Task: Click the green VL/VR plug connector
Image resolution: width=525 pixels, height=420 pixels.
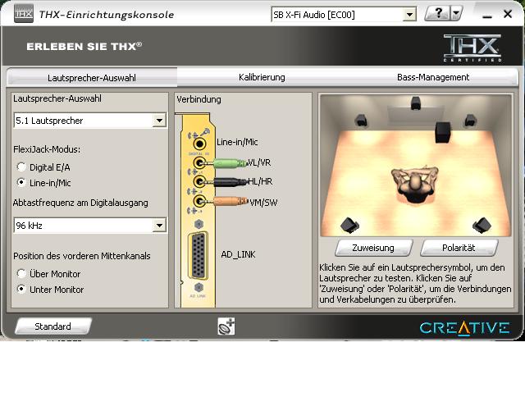Action: tap(230, 163)
